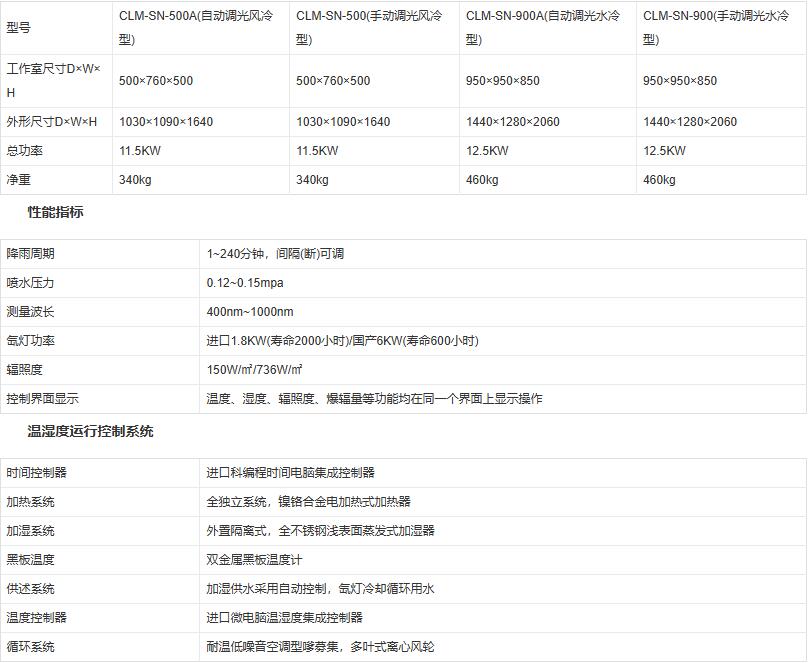This screenshot has width=808, height=663.
Task: Click the 性能指标 section heading
Action: point(55,212)
